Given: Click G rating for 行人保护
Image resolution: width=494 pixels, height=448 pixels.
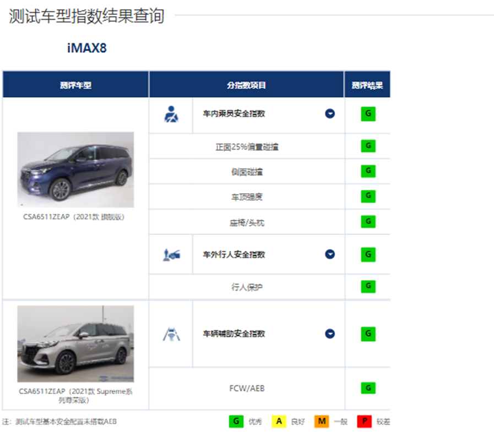Looking at the screenshot, I should click(x=368, y=286).
